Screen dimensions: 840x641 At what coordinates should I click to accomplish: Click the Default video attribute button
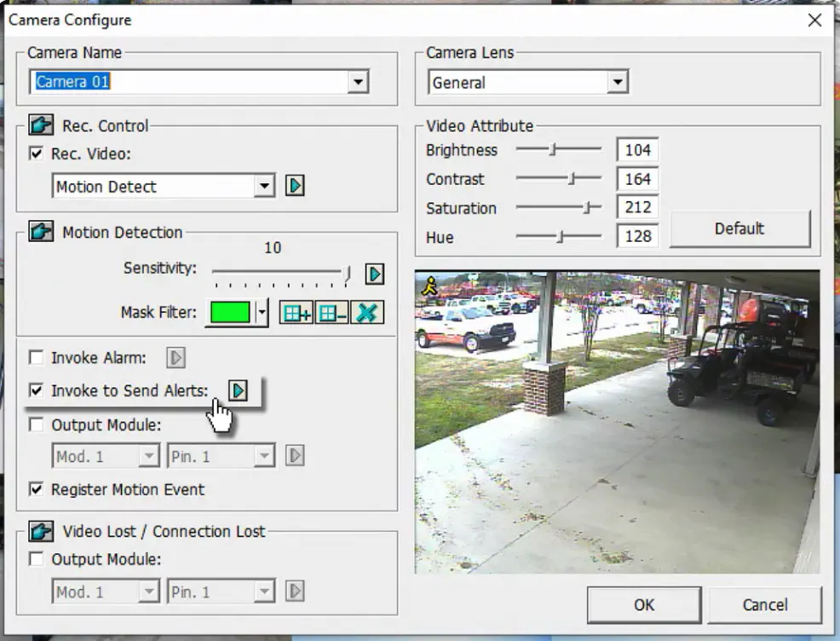[739, 228]
